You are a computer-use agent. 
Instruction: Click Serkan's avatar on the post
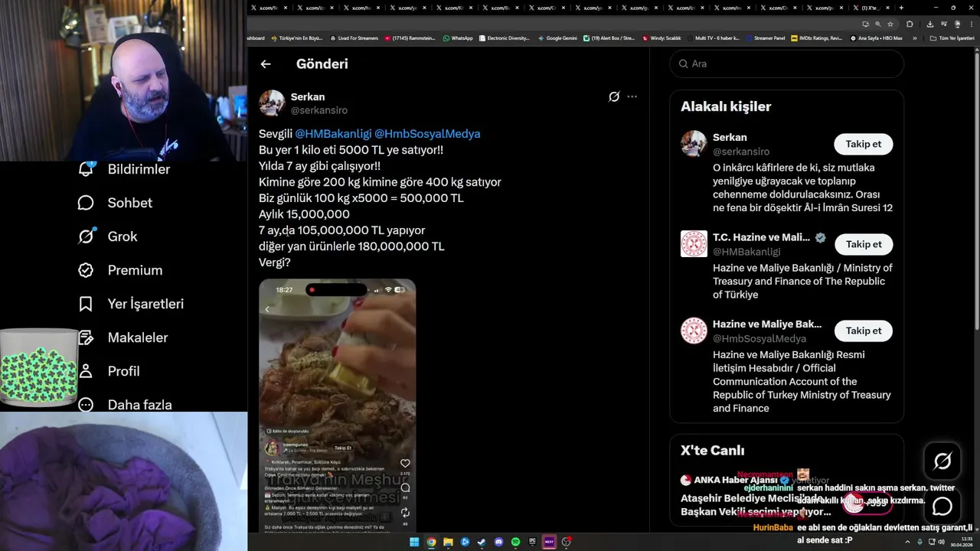(x=272, y=103)
